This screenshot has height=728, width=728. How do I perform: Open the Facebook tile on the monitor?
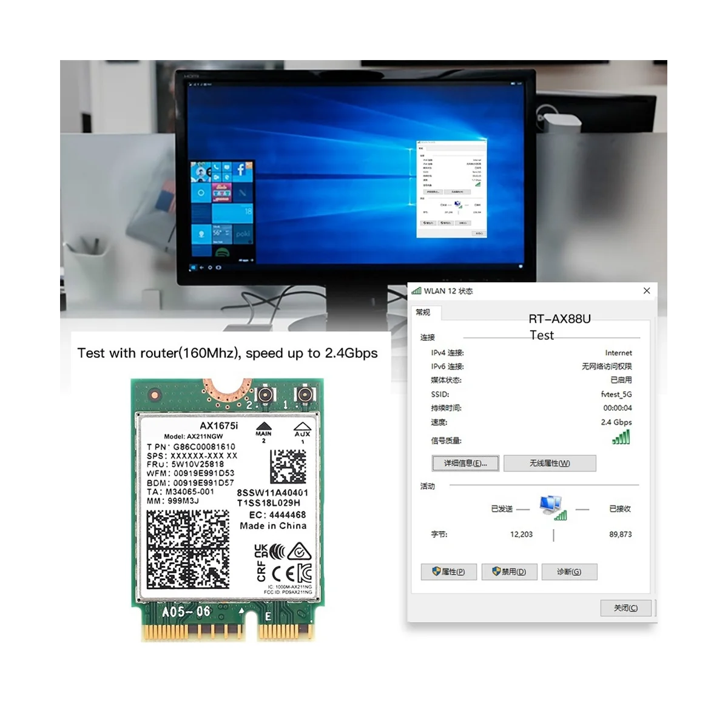coord(243,172)
